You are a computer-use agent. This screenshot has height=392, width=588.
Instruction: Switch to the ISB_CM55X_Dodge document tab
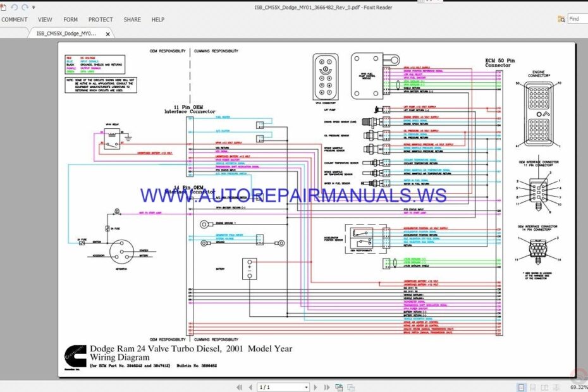click(x=66, y=34)
